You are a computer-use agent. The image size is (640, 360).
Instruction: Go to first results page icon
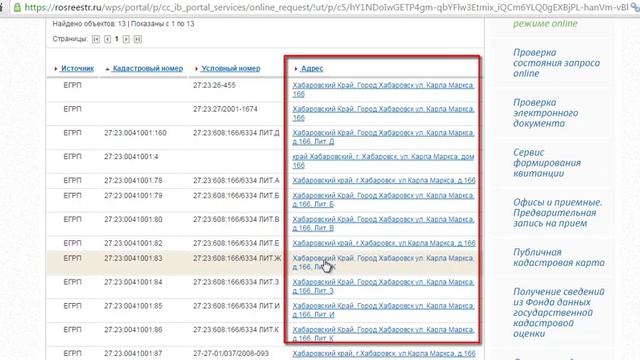96,39
